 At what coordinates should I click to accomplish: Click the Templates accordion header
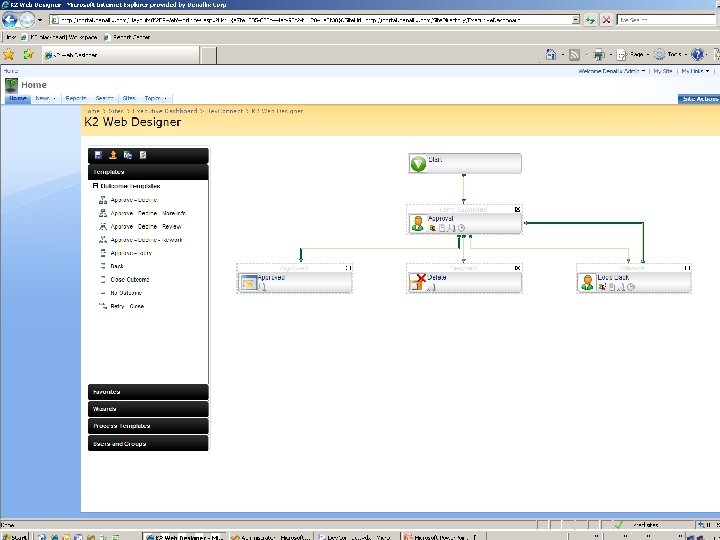coord(148,172)
